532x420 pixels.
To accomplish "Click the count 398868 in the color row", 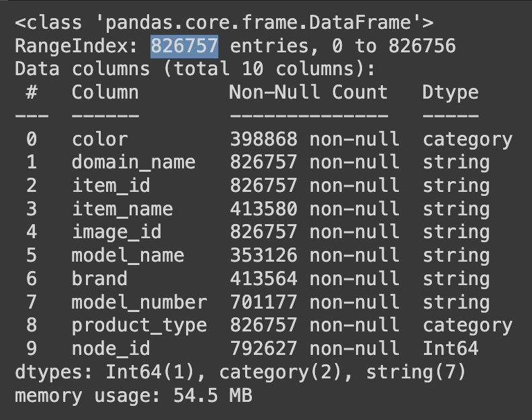I will coord(263,140).
